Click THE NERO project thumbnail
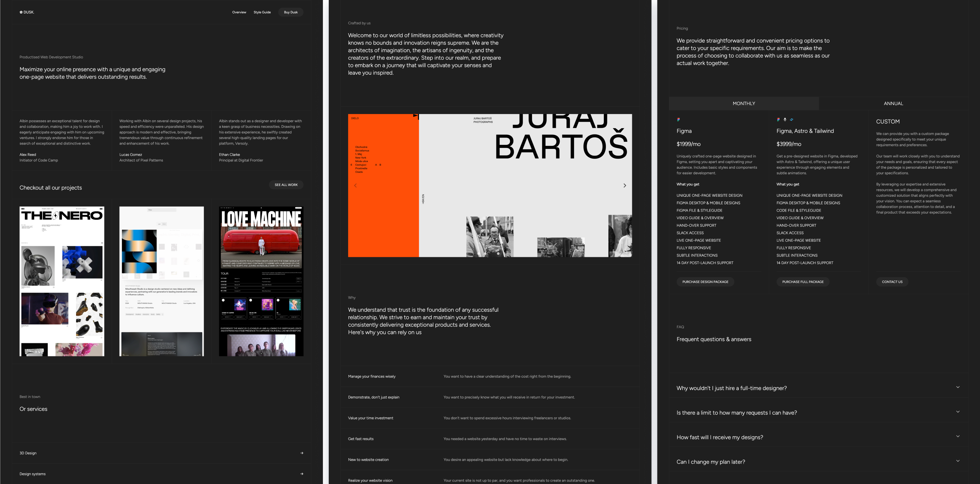The height and width of the screenshot is (484, 980). click(60, 281)
